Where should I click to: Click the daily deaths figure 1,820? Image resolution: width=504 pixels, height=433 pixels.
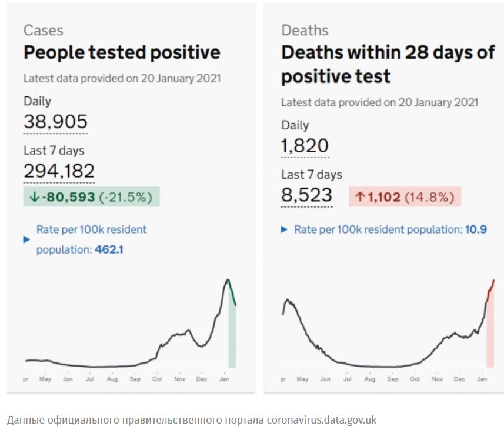tap(305, 146)
